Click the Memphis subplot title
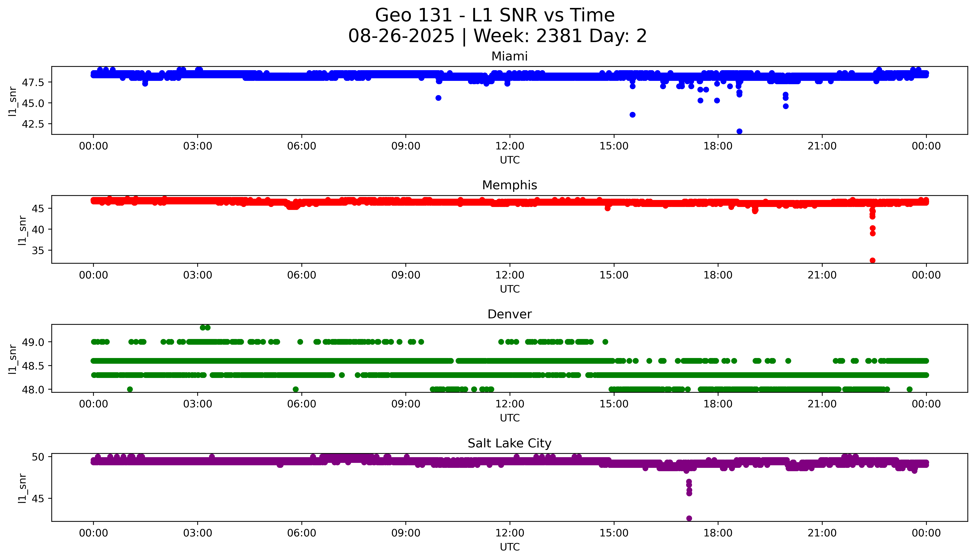Image resolution: width=975 pixels, height=560 pixels. tap(509, 185)
